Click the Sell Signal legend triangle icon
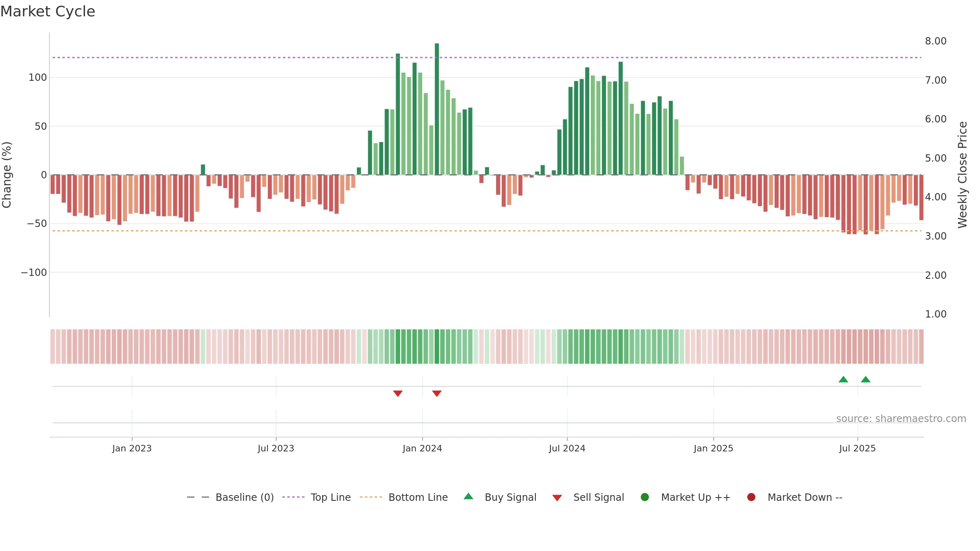Image resolution: width=980 pixels, height=551 pixels. (x=557, y=498)
